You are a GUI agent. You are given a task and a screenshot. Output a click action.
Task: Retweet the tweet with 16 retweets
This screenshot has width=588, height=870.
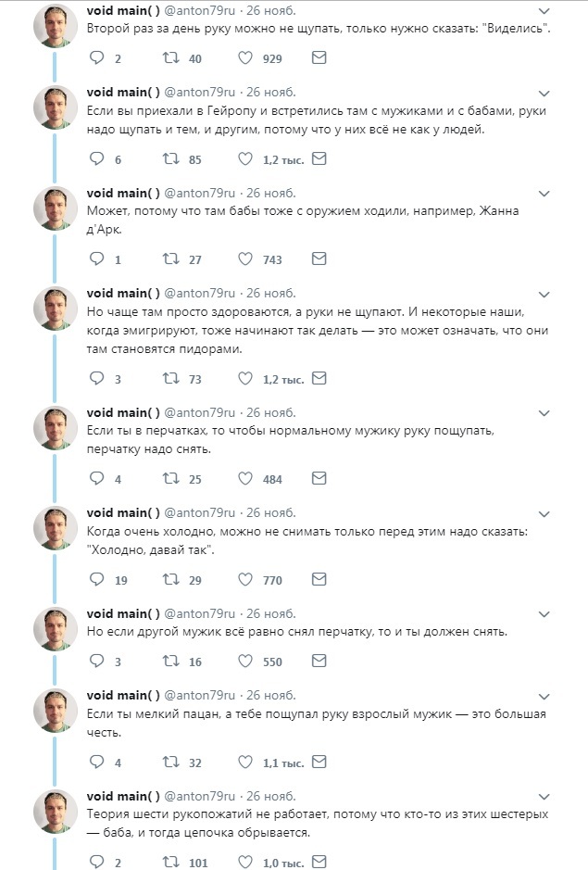click(x=171, y=662)
